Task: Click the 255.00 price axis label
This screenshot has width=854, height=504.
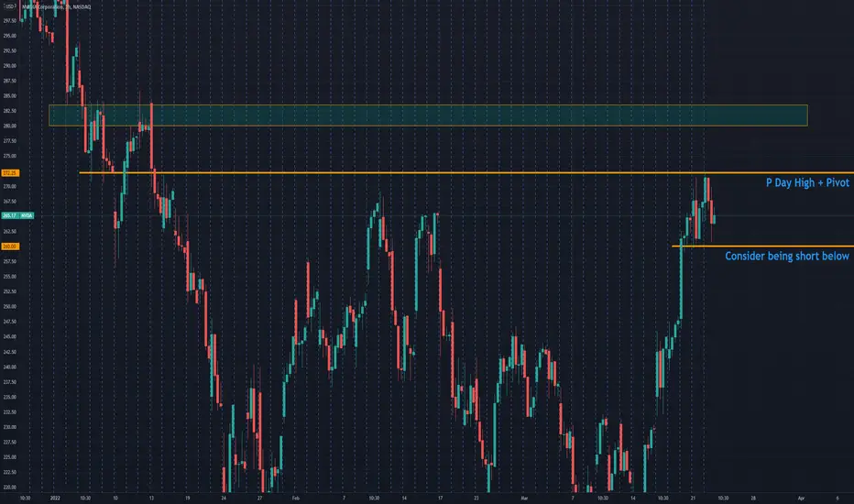Action: tap(10, 277)
